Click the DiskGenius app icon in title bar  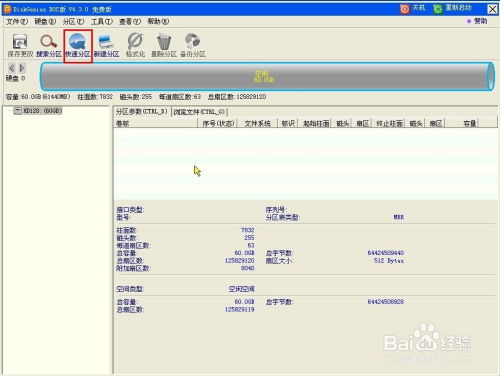tap(7, 9)
